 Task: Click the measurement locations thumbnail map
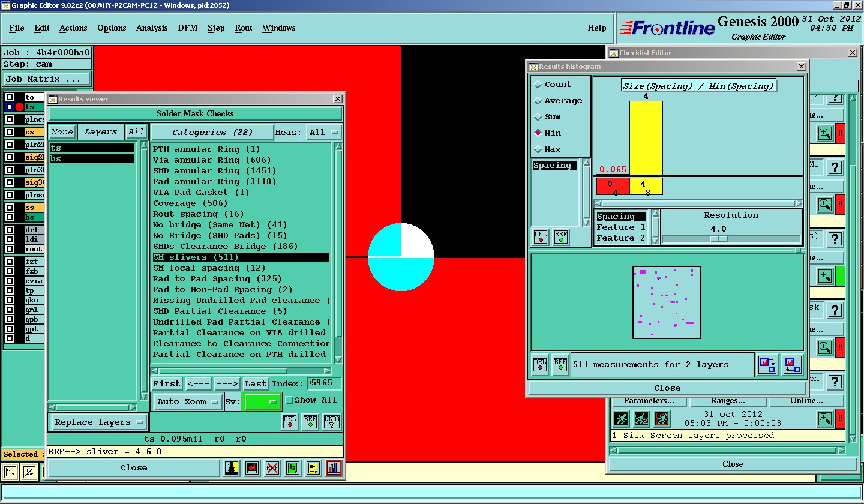click(x=667, y=302)
